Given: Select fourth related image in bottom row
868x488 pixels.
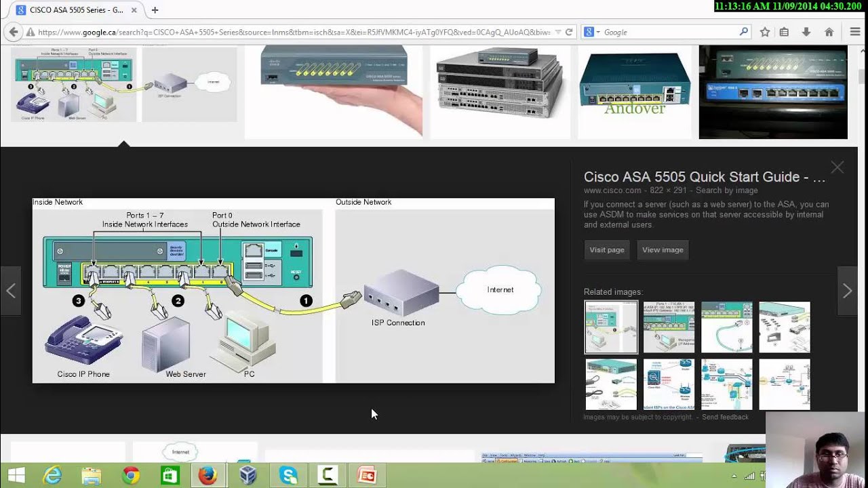Looking at the screenshot, I should [785, 385].
